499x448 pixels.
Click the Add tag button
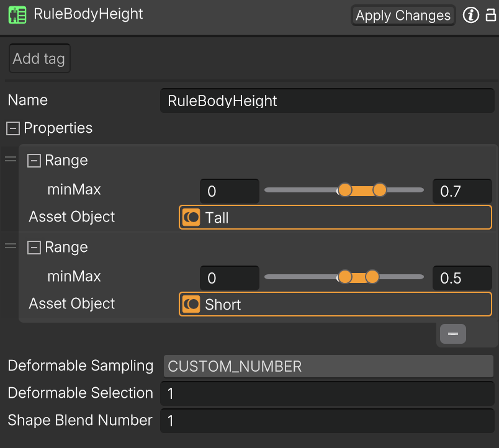click(40, 58)
